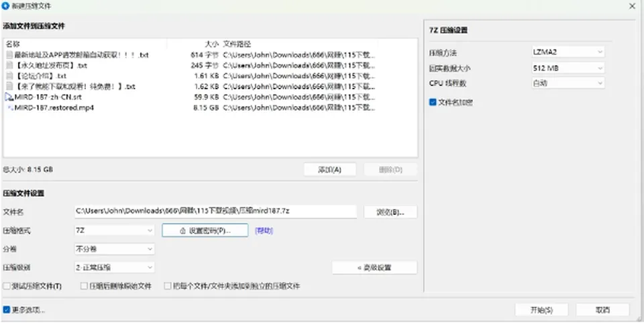Viewport: 644px width, 323px height.
Task: Open the 压缩方法 LZMA2 dropdown
Action: click(x=568, y=52)
